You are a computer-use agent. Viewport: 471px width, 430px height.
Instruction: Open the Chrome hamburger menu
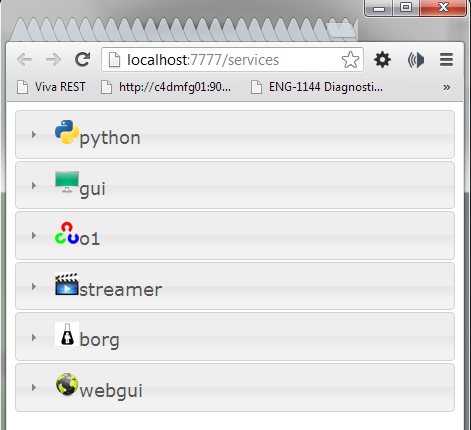[x=446, y=60]
